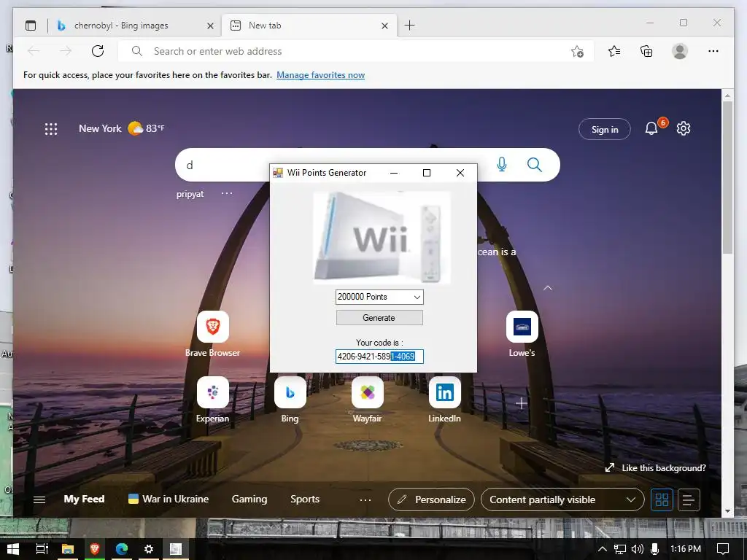Open the tab actions menu icon
Viewport: 747px width, 560px height.
[31, 26]
